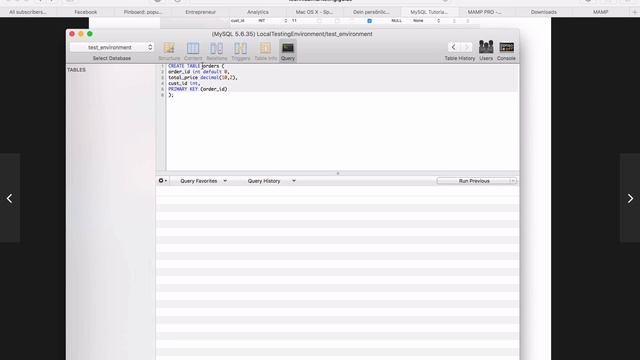The width and height of the screenshot is (640, 360).
Task: Open the query gear actions menu
Action: coord(162,180)
